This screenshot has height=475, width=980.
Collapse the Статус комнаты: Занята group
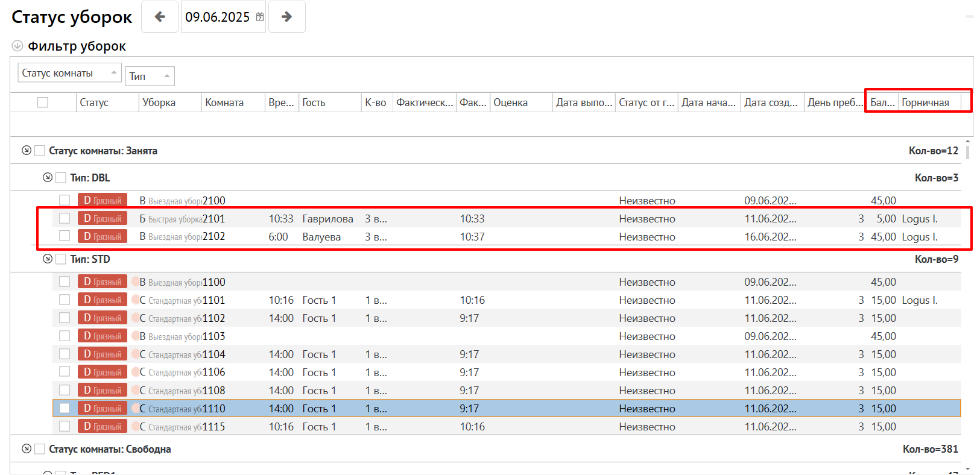[26, 151]
